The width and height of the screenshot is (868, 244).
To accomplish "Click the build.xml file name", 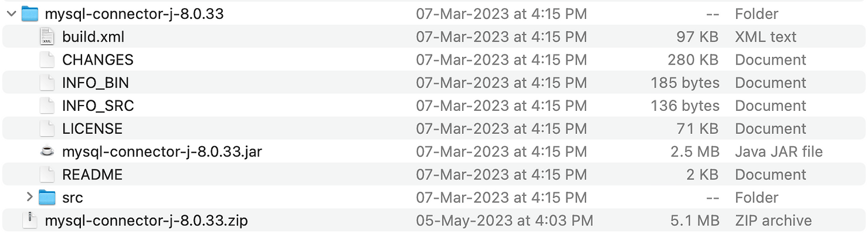I will click(x=93, y=37).
